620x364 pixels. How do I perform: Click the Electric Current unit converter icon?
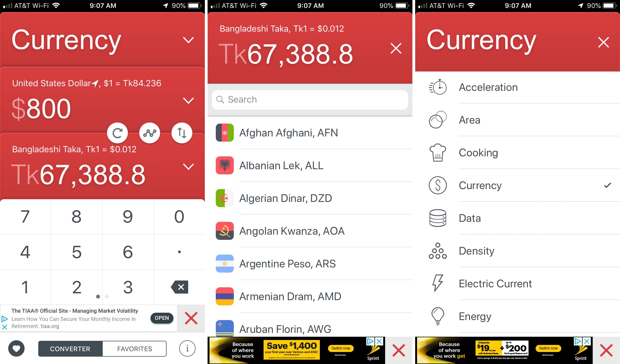point(437,284)
